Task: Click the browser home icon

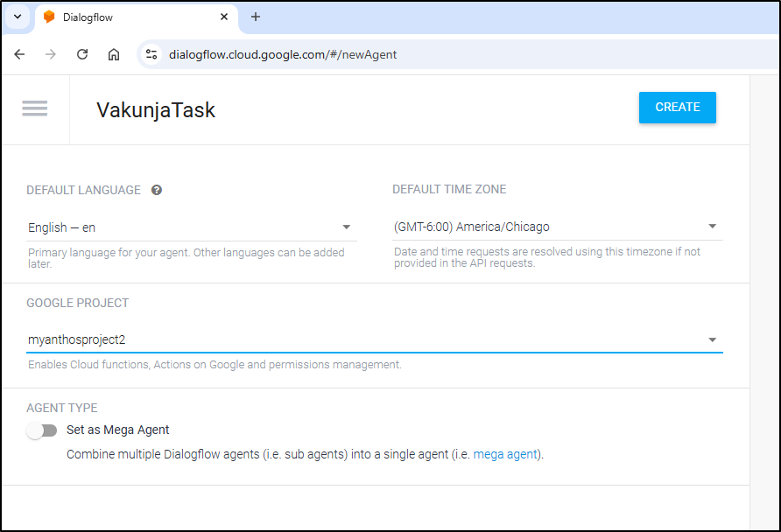Action: 114,54
